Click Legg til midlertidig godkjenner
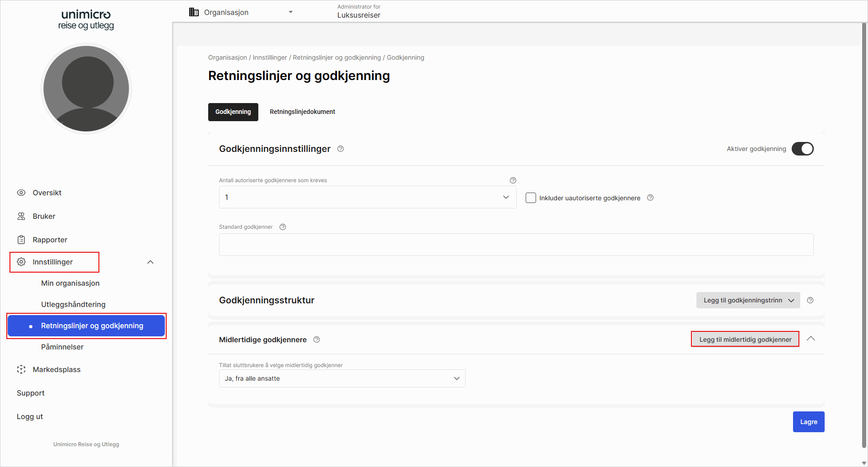This screenshot has width=868, height=467. pos(744,339)
